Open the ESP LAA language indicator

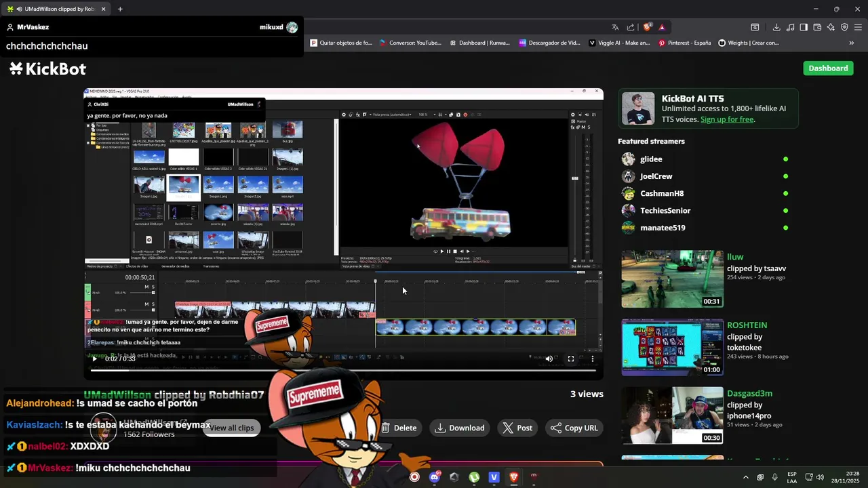(792, 477)
